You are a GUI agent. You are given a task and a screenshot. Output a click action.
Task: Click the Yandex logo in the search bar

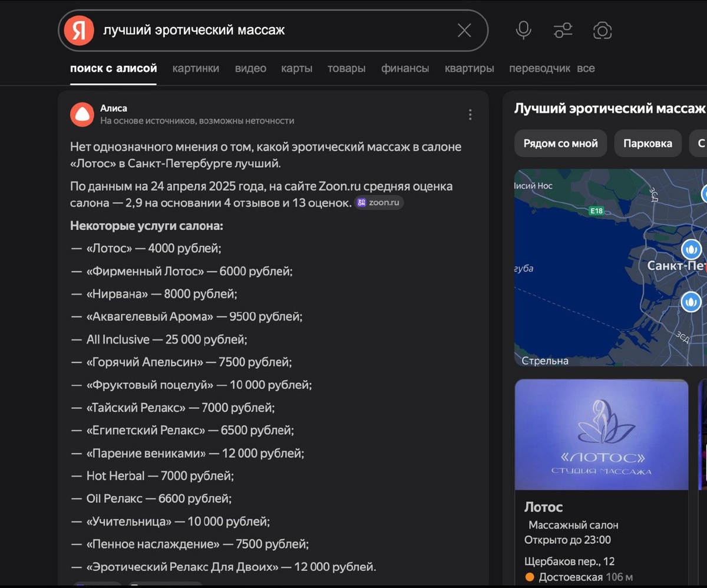pos(80,30)
